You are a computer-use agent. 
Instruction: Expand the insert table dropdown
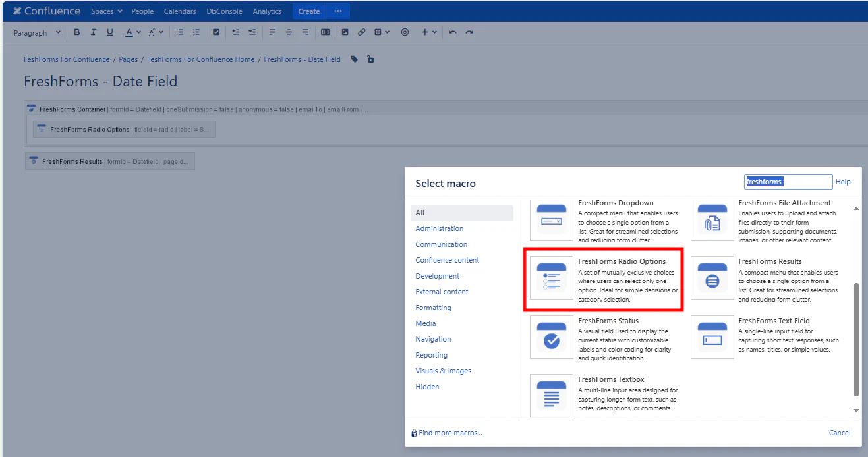click(x=382, y=32)
